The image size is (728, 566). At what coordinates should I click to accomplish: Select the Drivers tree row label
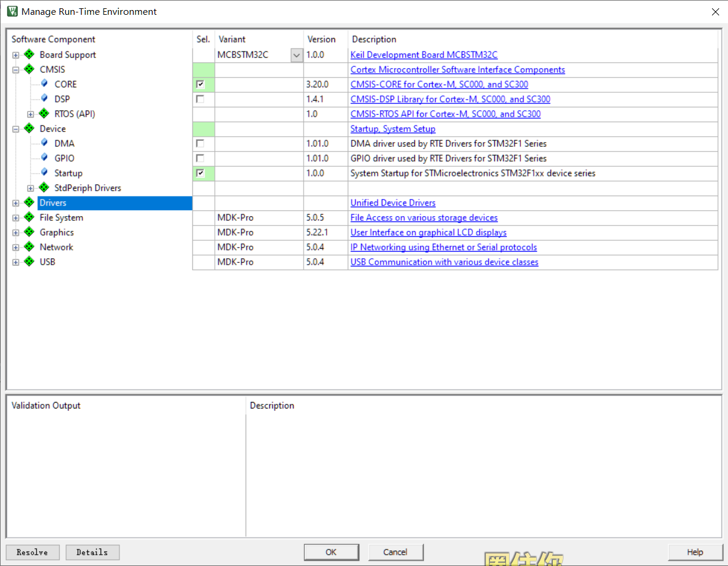coord(53,202)
